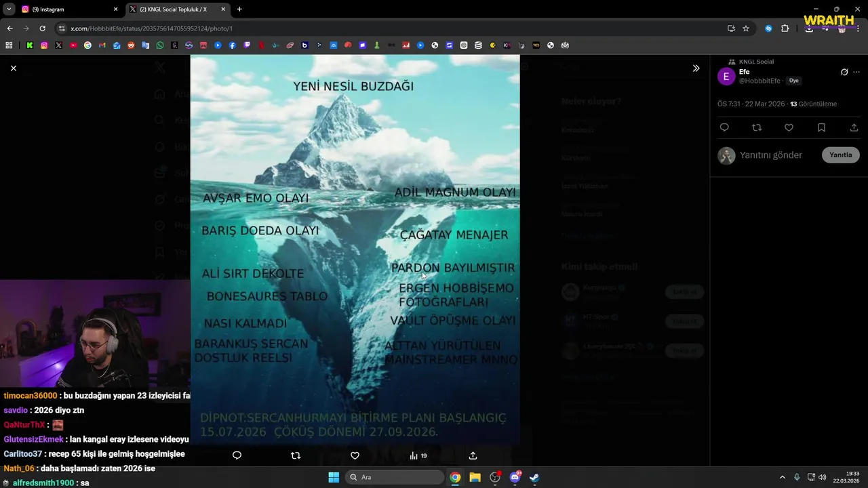Like the post in the right panel
The width and height of the screenshot is (868, 488).
[789, 127]
